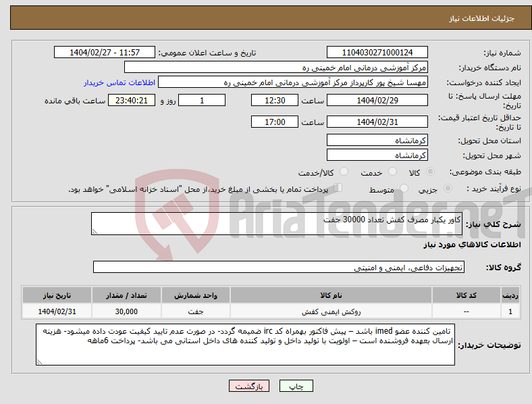
Task: Click the روکش ایمنی کفش item cell
Action: pyautogui.click(x=331, y=311)
